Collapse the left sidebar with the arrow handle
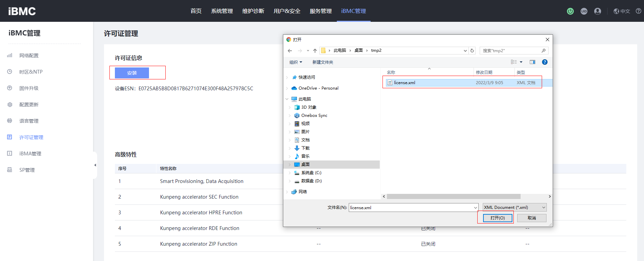This screenshot has height=261, width=644. (x=95, y=165)
